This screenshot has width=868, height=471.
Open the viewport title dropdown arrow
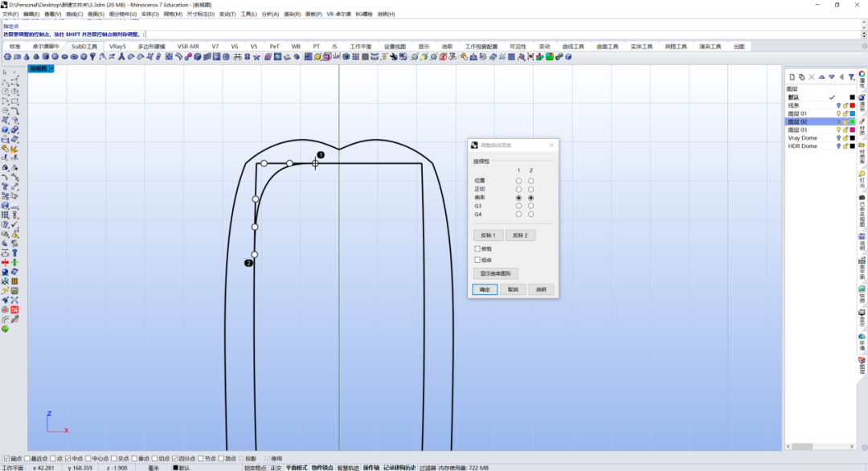pos(51,68)
